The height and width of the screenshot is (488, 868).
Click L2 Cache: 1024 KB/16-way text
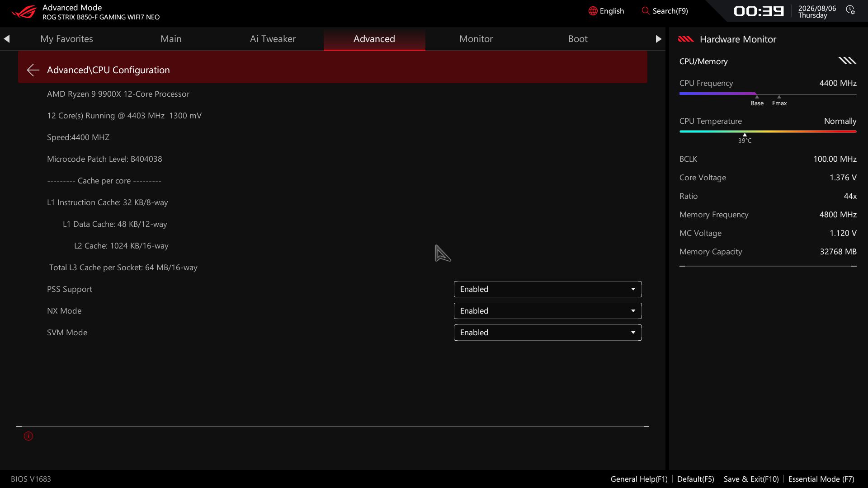pos(121,246)
